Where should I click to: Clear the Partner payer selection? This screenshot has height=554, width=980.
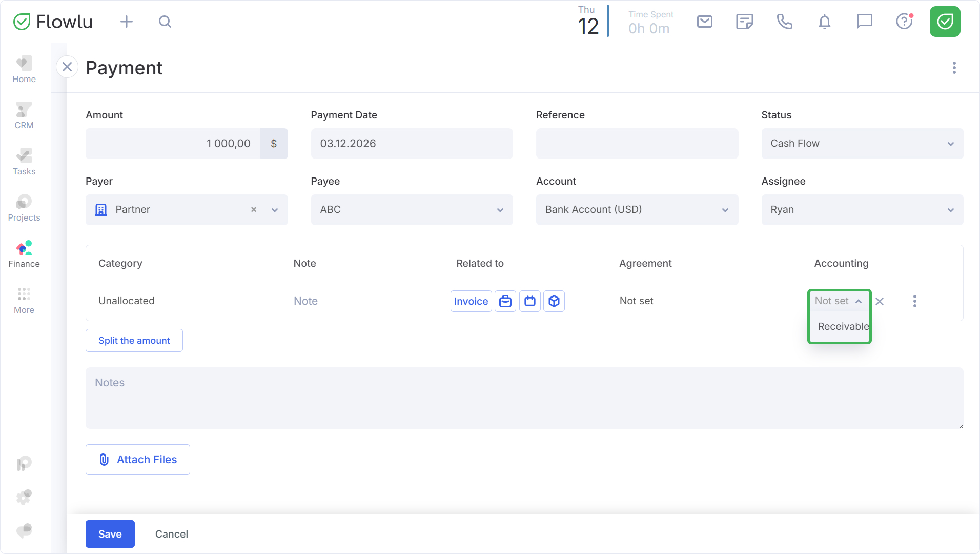tap(253, 210)
